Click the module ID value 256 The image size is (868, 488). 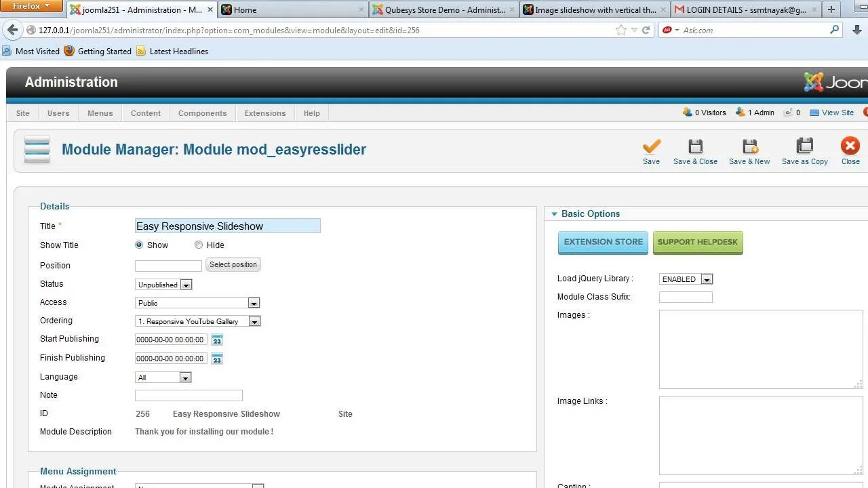[142, 413]
